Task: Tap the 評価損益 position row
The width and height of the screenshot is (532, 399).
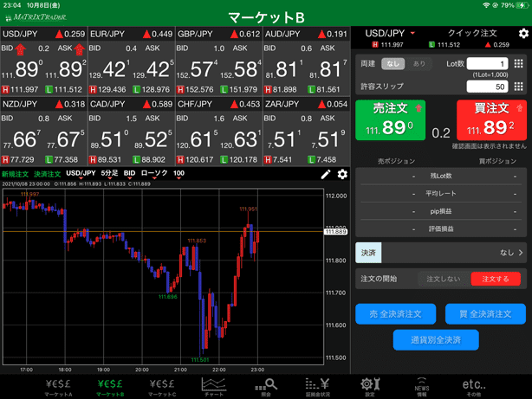Action: (x=441, y=228)
